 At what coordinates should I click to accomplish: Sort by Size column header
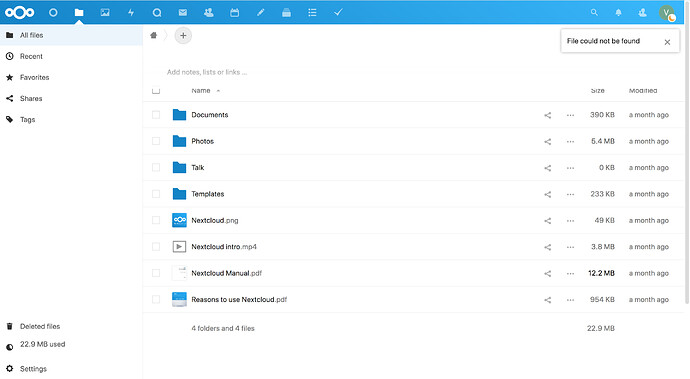point(598,90)
